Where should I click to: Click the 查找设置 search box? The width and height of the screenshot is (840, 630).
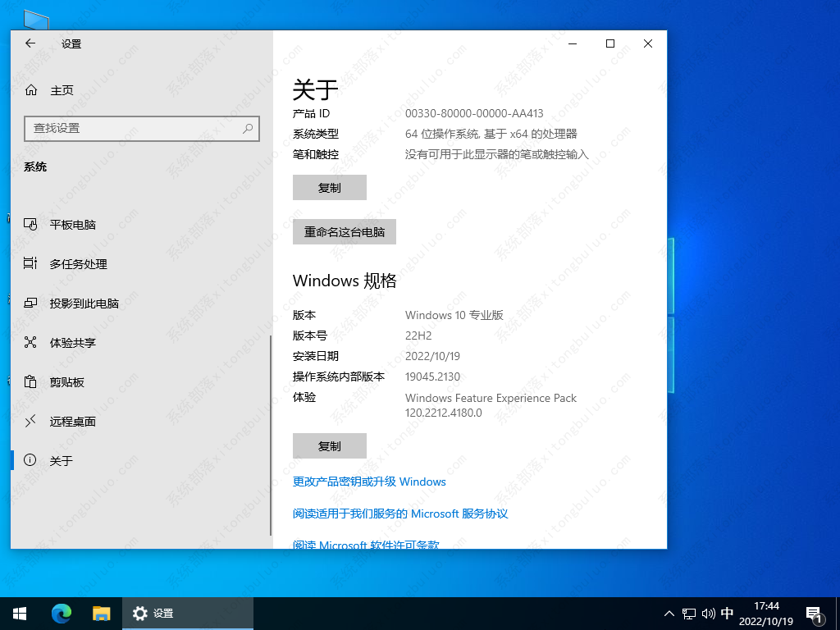click(x=141, y=129)
